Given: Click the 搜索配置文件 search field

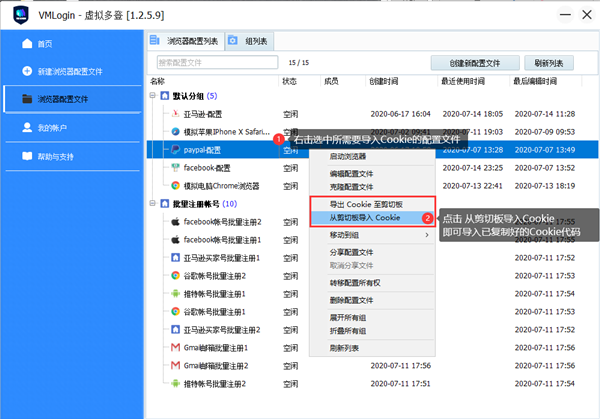Looking at the screenshot, I should coord(200,62).
